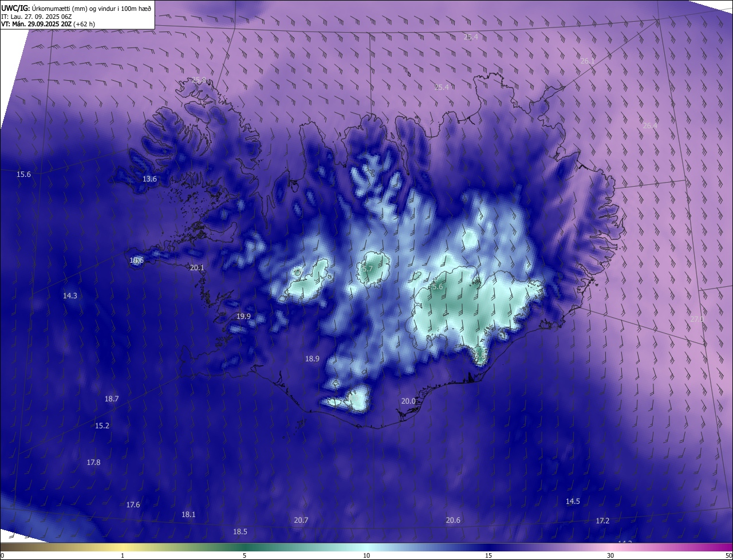Select the 30 tick label on the color scale
Viewport: 733px width, 560px height.
(x=610, y=555)
